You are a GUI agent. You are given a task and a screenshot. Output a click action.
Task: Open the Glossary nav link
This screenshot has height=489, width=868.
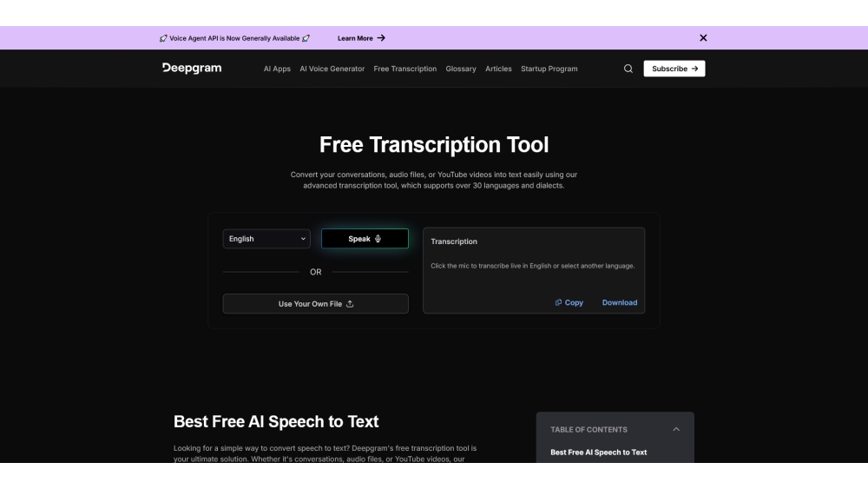tap(461, 69)
